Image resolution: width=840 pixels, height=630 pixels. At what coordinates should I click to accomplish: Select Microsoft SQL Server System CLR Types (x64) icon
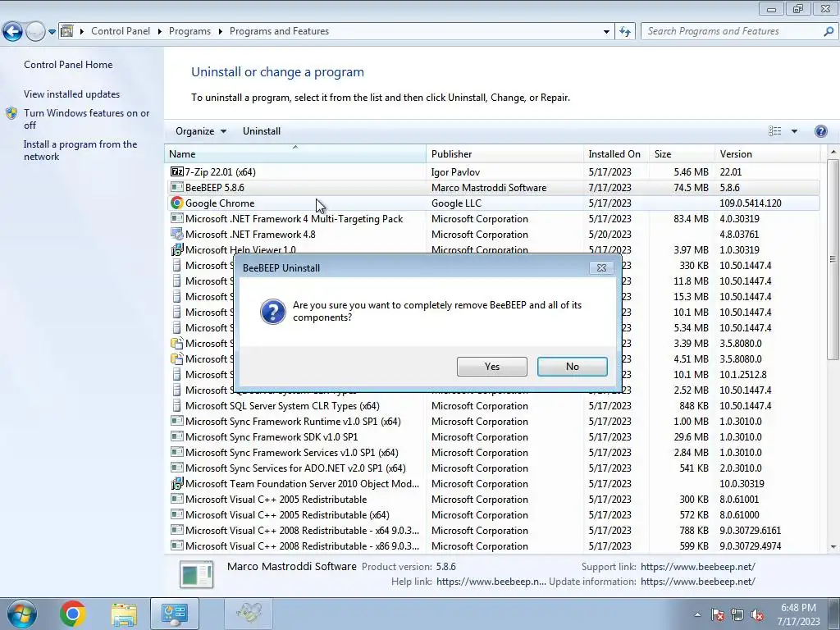[x=176, y=405]
